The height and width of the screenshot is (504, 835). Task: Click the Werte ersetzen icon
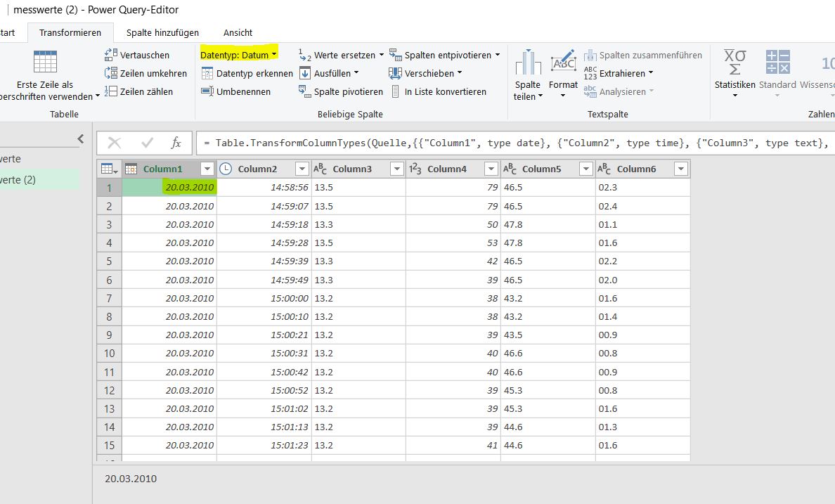click(x=304, y=55)
